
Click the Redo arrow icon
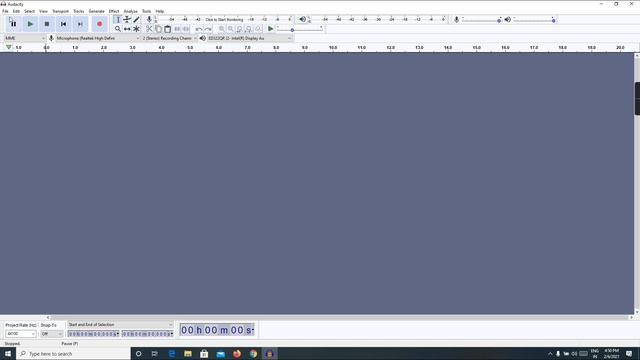coord(208,29)
